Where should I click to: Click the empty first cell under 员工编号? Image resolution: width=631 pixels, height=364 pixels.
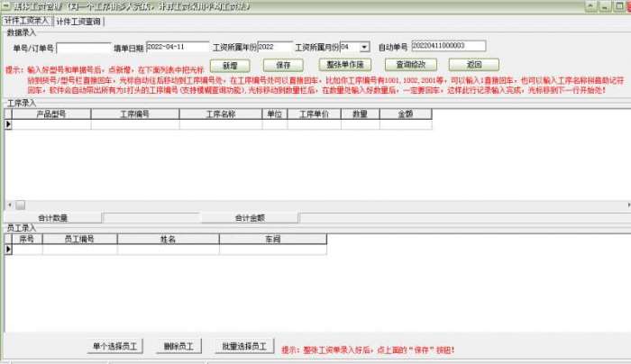point(79,250)
